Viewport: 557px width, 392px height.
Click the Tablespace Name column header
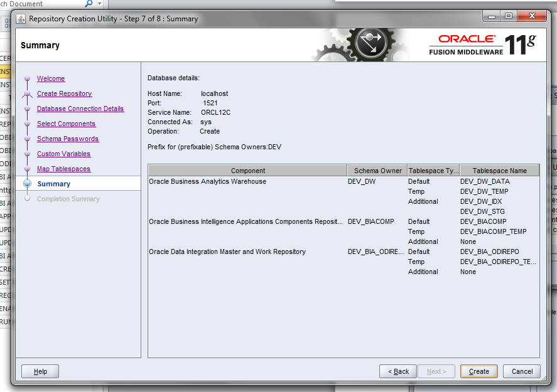(x=499, y=171)
